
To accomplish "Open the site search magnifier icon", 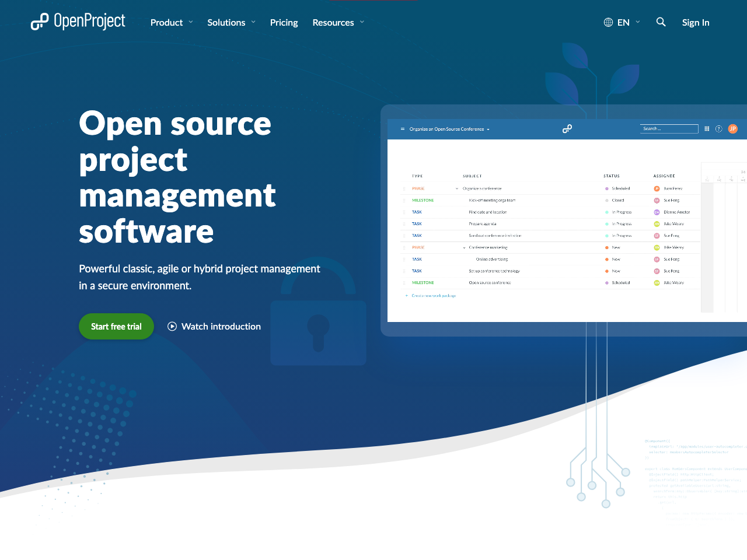I will tap(661, 22).
